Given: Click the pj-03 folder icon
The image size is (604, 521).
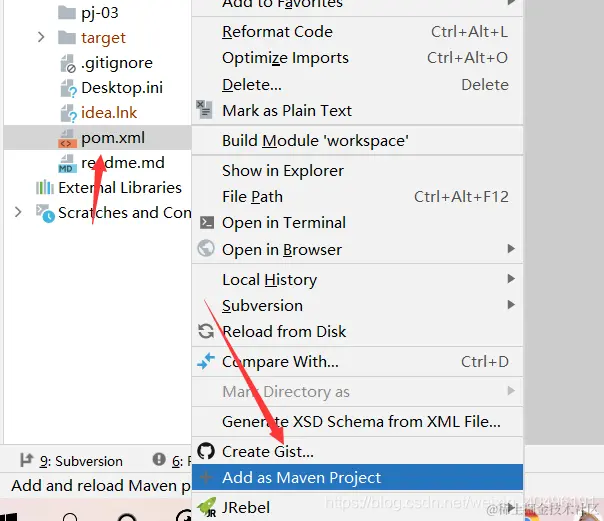Looking at the screenshot, I should coord(67,13).
